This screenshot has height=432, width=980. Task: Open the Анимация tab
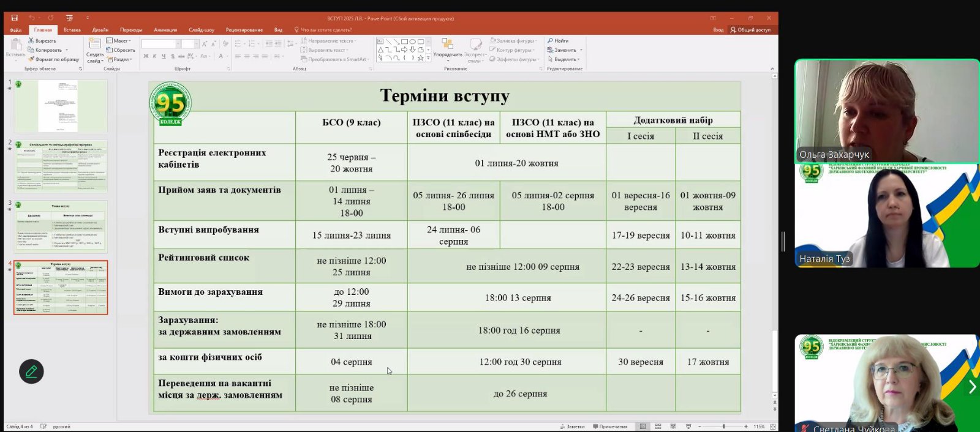coord(165,29)
